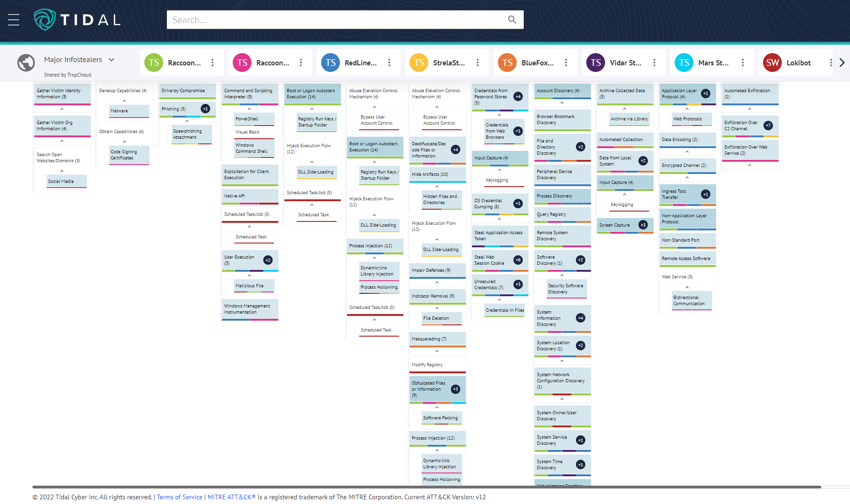Viewport: 850px width, 504px height.
Task: Click the next arrow at right of cards row
Action: [x=842, y=63]
